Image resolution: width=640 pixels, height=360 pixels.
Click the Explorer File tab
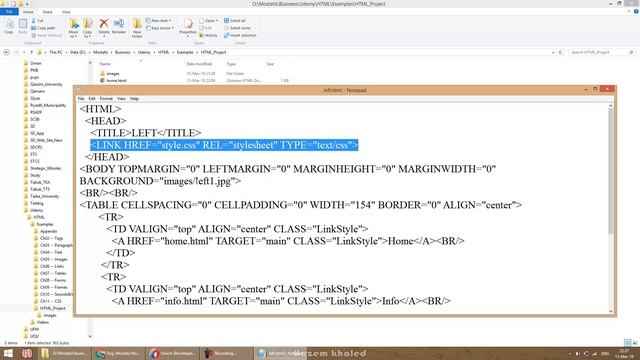pos(9,12)
